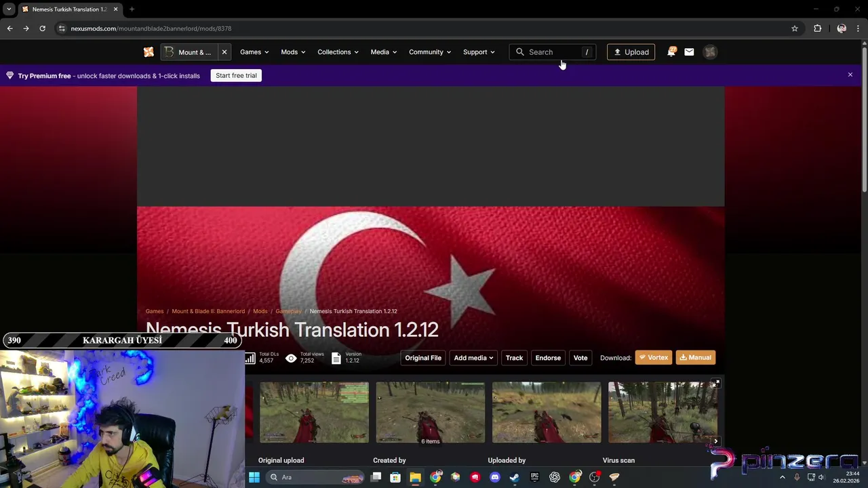Open Task View from the taskbar
Screen dimensions: 868x488
point(376,477)
